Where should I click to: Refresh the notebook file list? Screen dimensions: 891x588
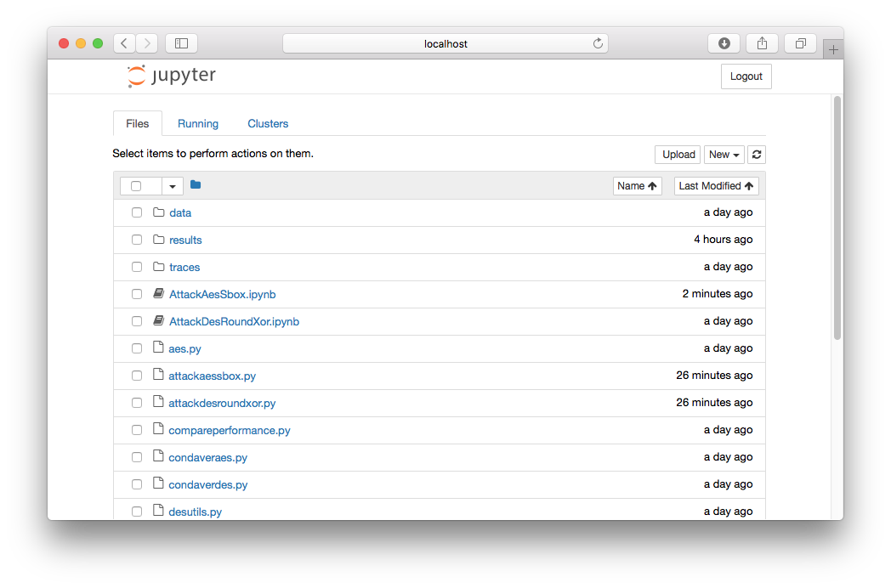pyautogui.click(x=757, y=155)
